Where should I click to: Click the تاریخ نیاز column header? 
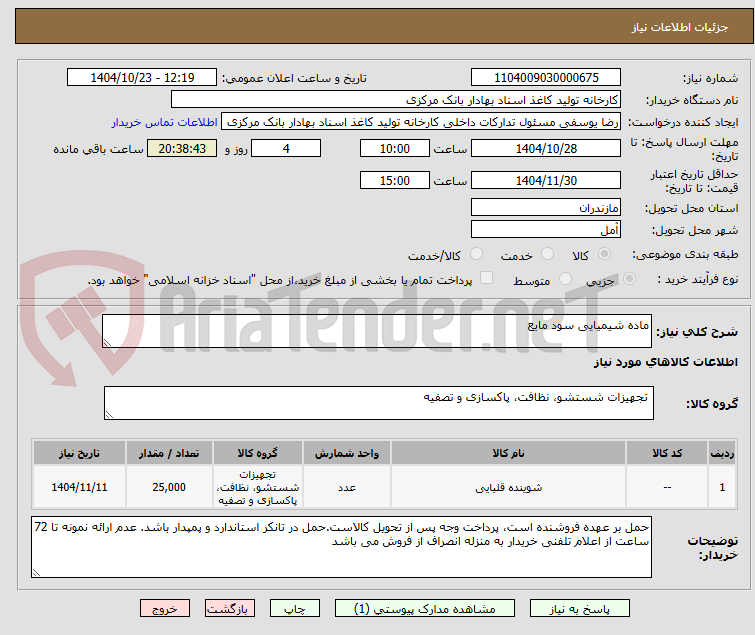[79, 453]
